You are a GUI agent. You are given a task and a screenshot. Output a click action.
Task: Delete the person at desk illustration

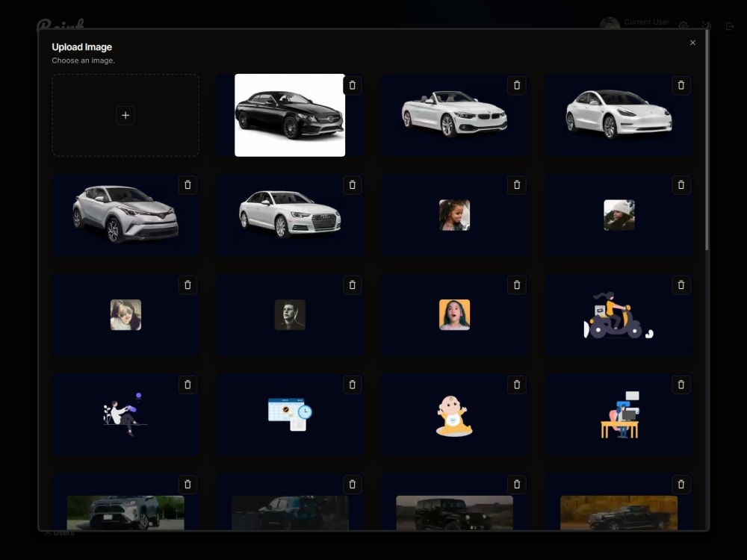[681, 385]
